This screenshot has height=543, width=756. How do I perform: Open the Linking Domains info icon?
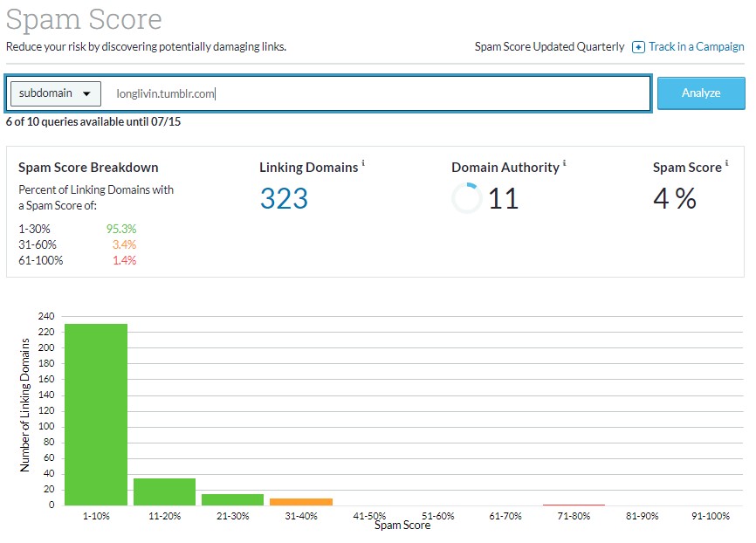pos(363,163)
